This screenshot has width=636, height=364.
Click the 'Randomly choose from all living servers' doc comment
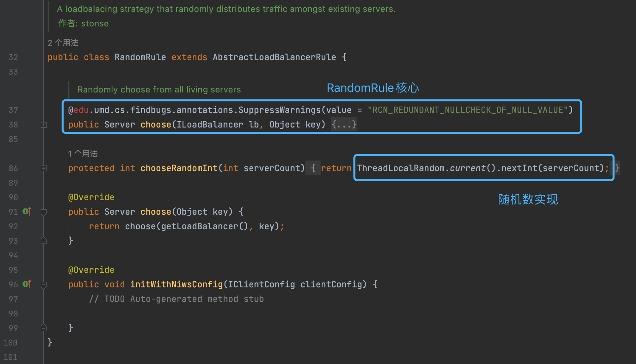[x=159, y=90]
